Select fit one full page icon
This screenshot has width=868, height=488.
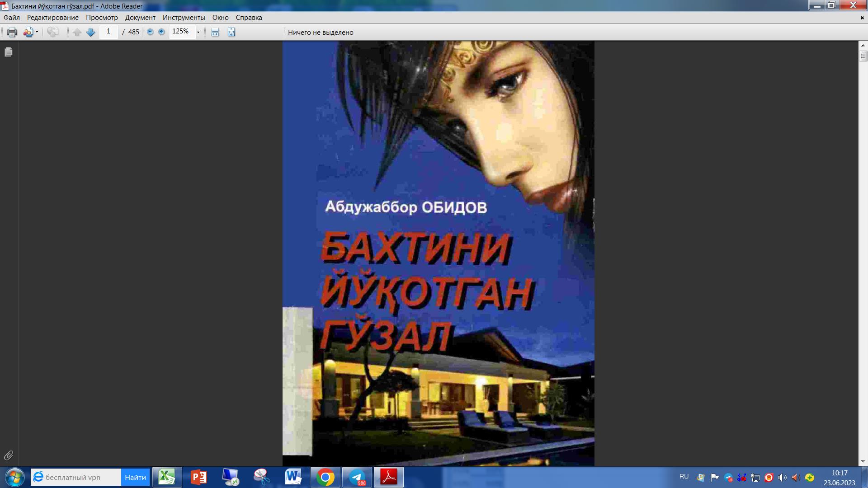(x=231, y=32)
